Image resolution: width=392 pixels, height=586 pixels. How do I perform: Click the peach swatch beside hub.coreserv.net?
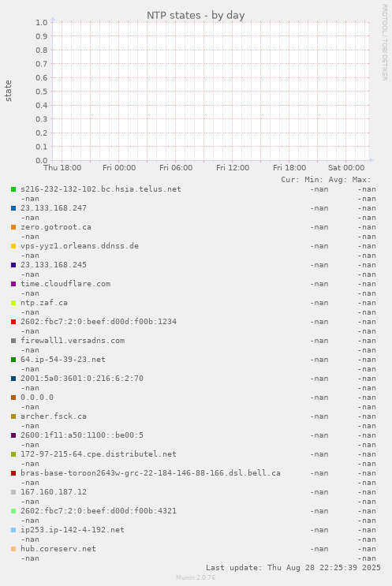click(x=13, y=549)
